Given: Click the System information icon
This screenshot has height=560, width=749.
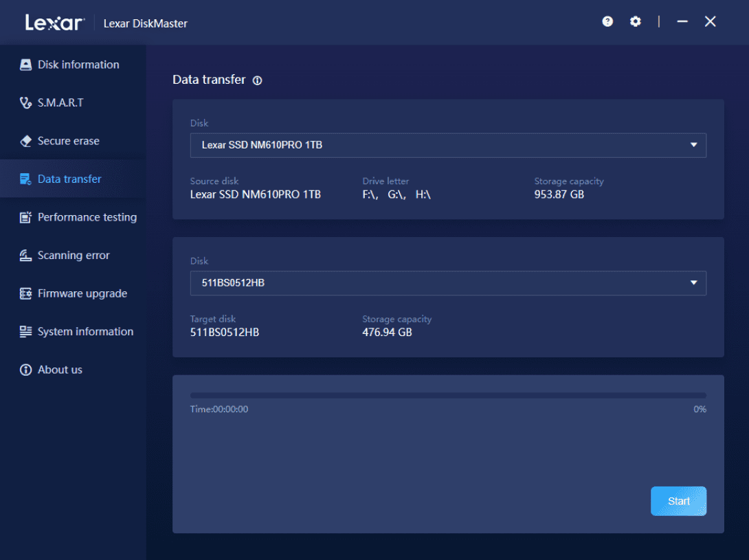Looking at the screenshot, I should click(26, 332).
